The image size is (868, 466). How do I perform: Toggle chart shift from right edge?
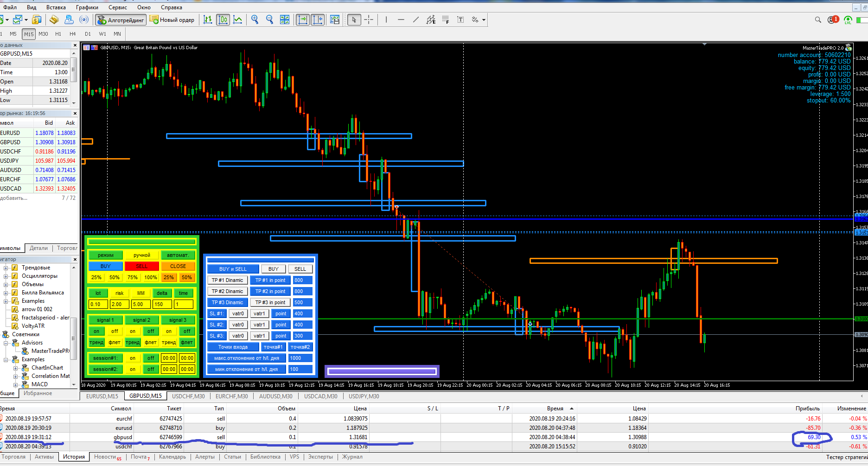click(x=318, y=19)
